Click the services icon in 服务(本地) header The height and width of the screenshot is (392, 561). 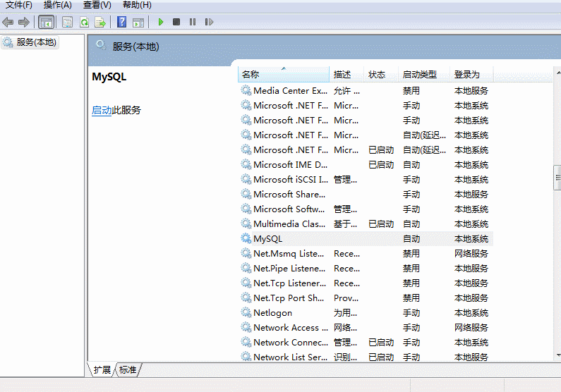coord(101,45)
